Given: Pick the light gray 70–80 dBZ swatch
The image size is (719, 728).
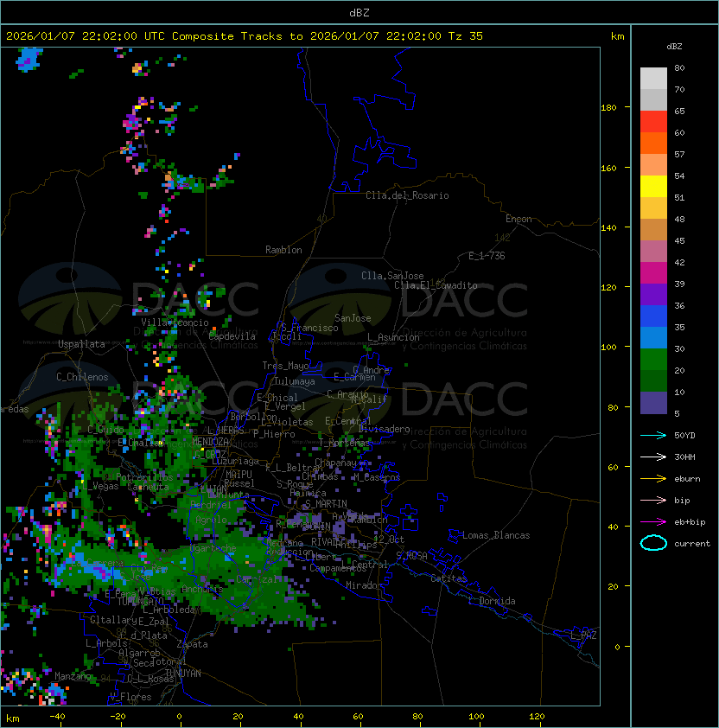Looking at the screenshot, I should pos(653,78).
